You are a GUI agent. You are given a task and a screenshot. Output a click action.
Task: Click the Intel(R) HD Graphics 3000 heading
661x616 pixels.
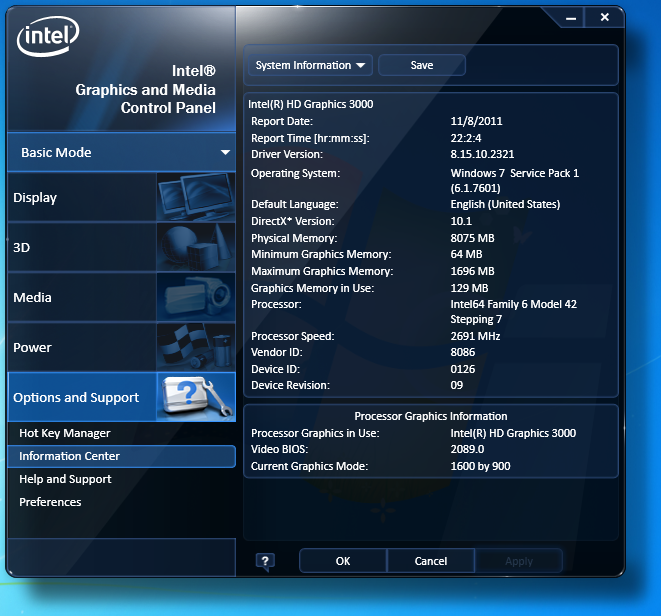pos(311,104)
